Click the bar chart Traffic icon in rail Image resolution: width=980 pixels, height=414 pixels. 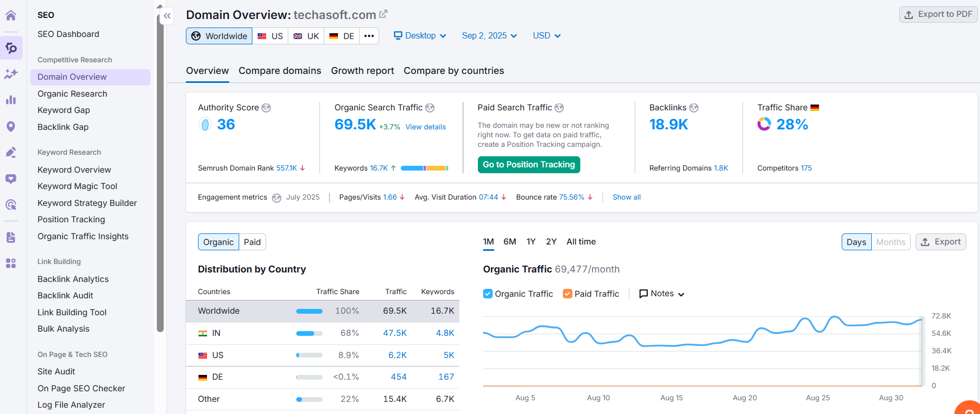[x=11, y=100]
